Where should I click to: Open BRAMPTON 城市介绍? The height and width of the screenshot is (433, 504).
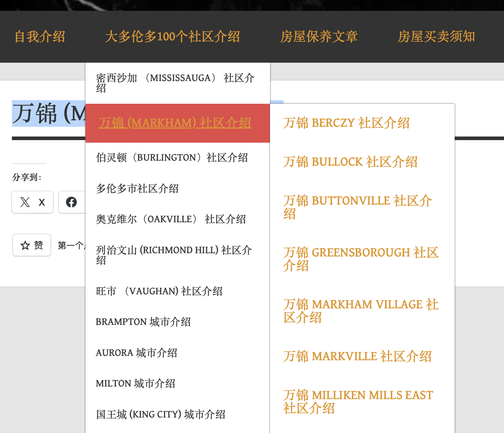coord(143,322)
